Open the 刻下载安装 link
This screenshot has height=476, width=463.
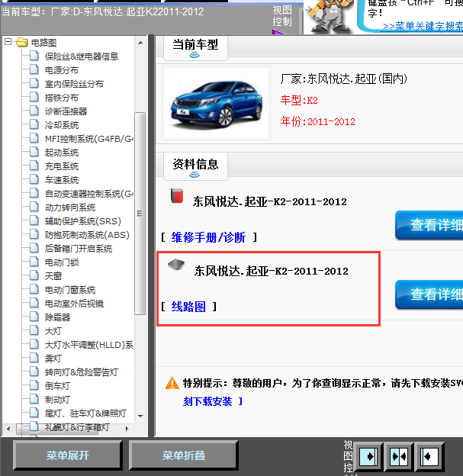[x=207, y=401]
